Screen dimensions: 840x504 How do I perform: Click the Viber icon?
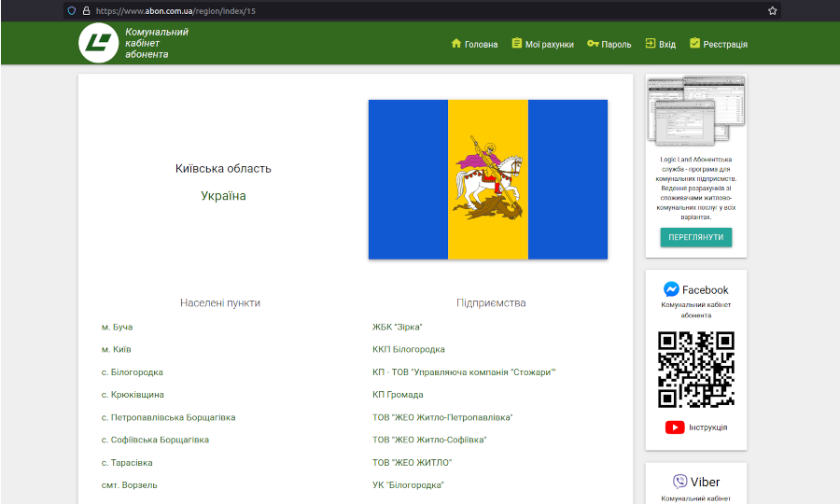tap(679, 482)
